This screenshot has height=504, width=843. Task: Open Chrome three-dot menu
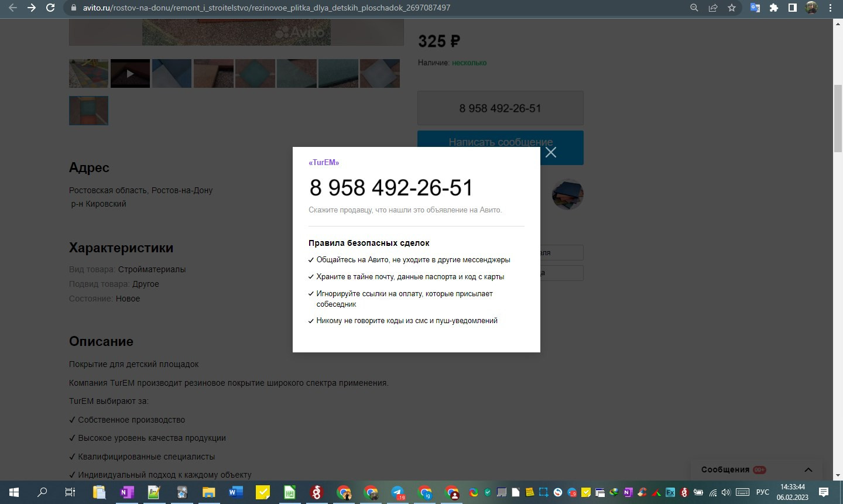tap(830, 8)
